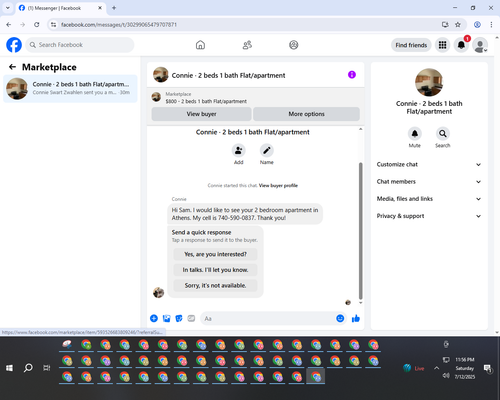This screenshot has height=400, width=500.
Task: Select the Messenger | Facebook browser tab
Action: point(60,8)
